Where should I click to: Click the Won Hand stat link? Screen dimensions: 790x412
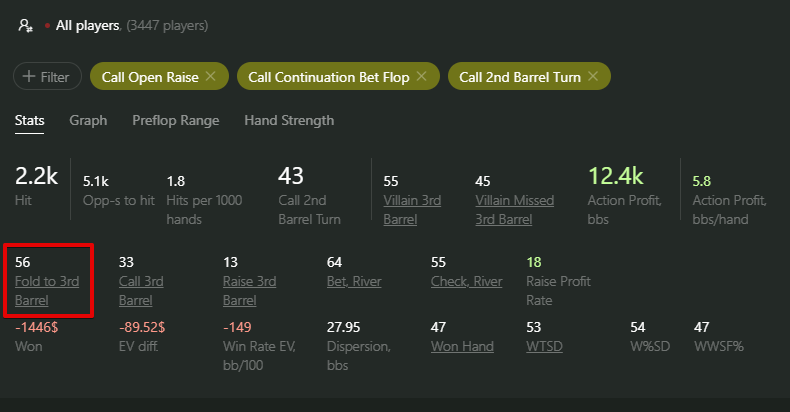click(x=460, y=346)
